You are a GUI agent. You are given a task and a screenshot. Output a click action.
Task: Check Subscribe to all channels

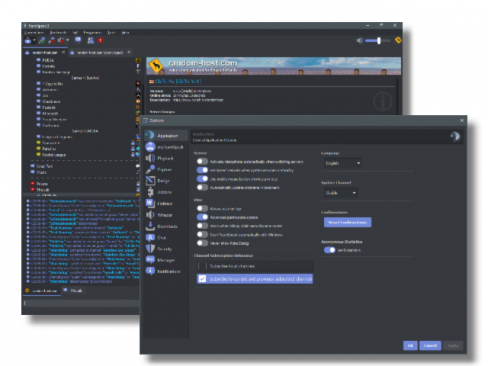(202, 266)
